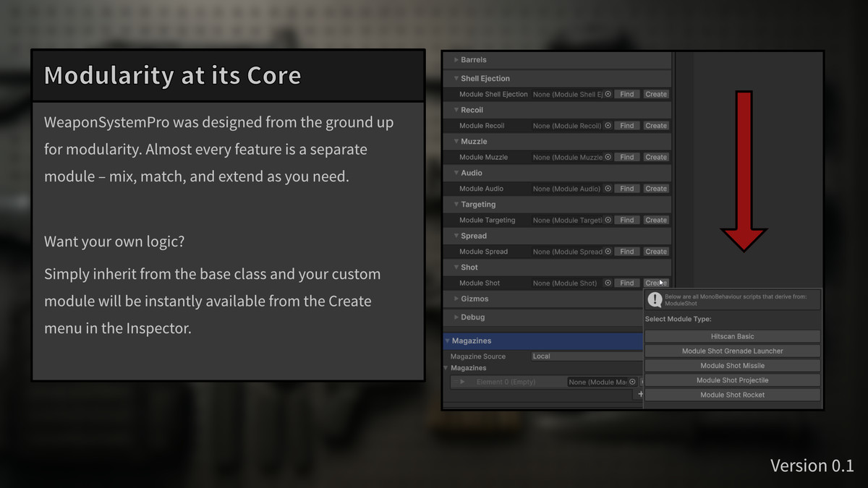Open object picker for magazine Element 0
Viewport: 868px width, 488px height.
pos(632,382)
